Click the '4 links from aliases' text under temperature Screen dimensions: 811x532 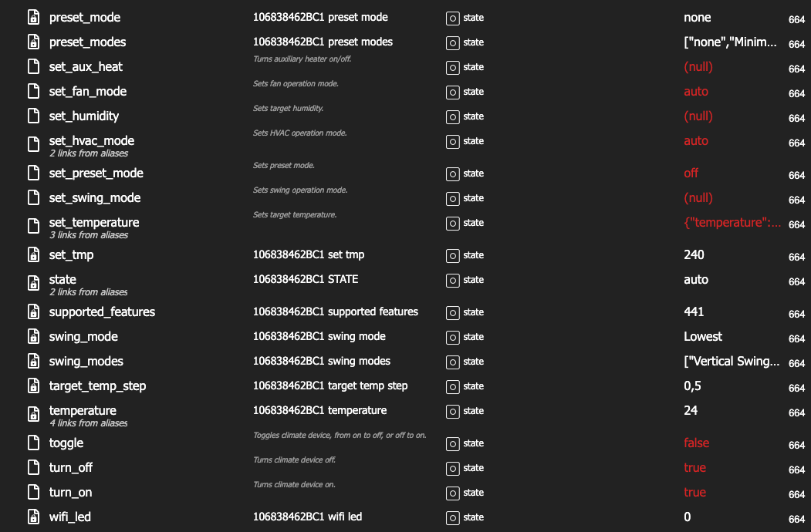[x=89, y=423]
